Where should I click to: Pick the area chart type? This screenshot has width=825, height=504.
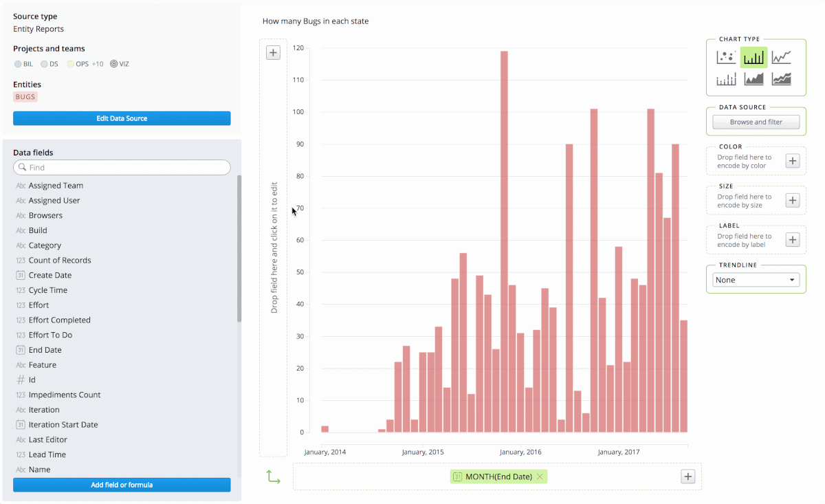click(753, 79)
